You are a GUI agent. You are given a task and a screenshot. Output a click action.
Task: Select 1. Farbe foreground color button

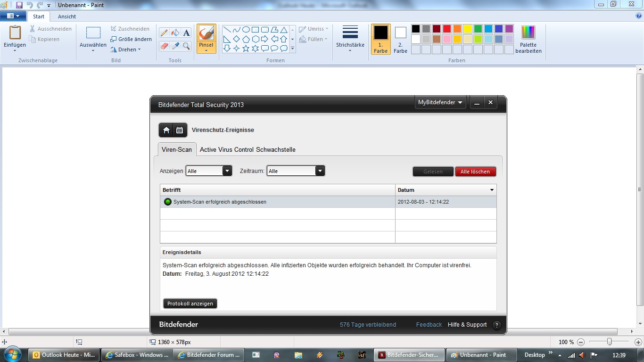click(x=381, y=40)
